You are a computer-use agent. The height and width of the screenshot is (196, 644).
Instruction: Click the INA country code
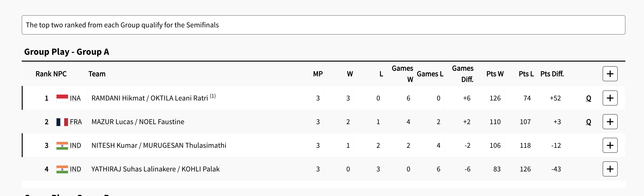(75, 98)
